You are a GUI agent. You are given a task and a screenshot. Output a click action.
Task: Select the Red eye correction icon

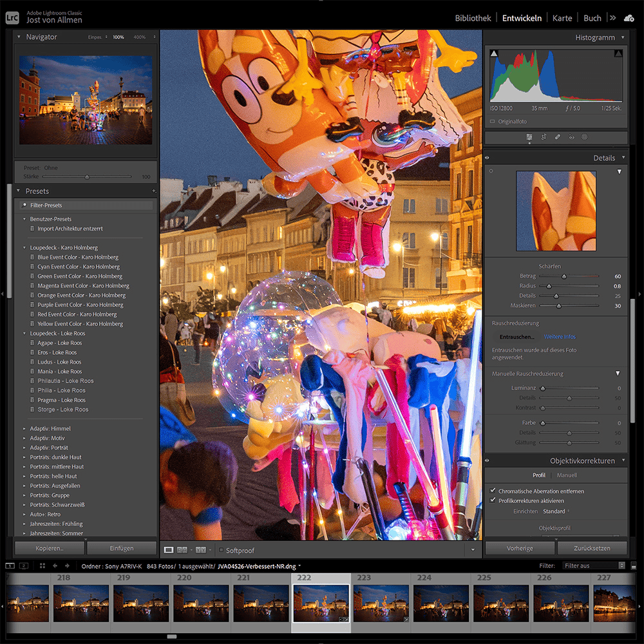571,137
